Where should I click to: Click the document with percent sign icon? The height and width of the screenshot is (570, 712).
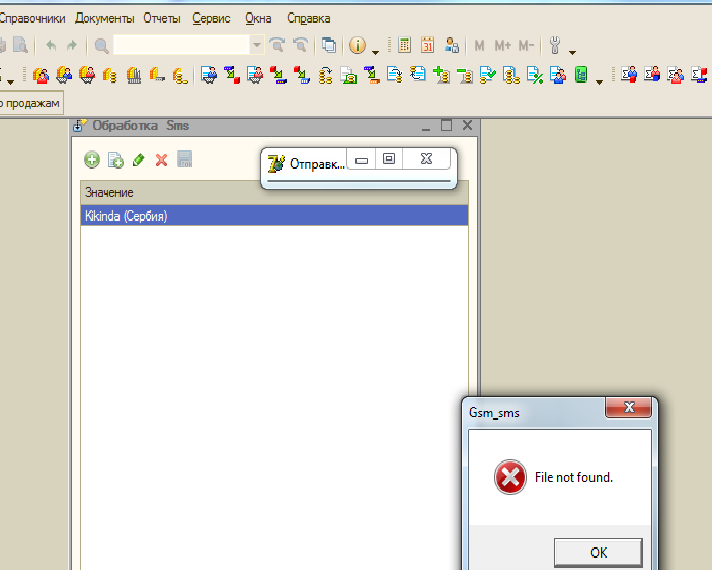(x=535, y=75)
